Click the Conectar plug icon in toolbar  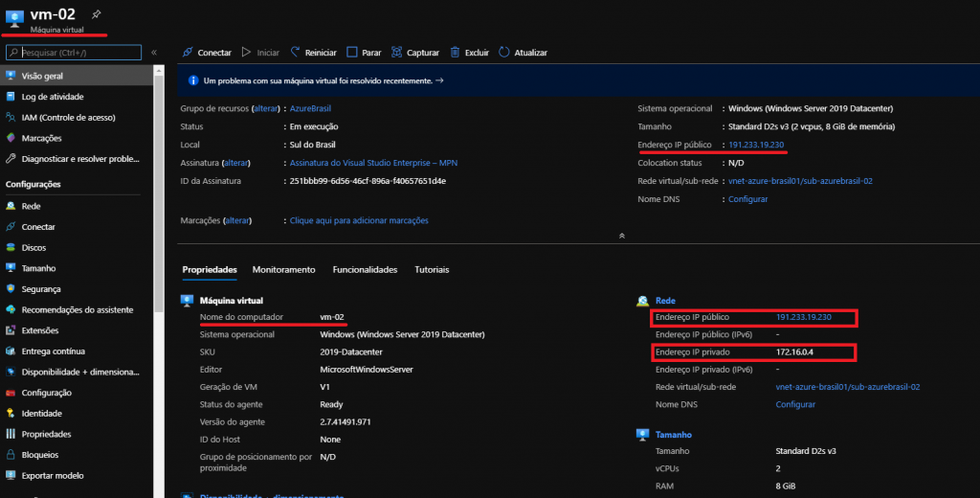(x=188, y=53)
